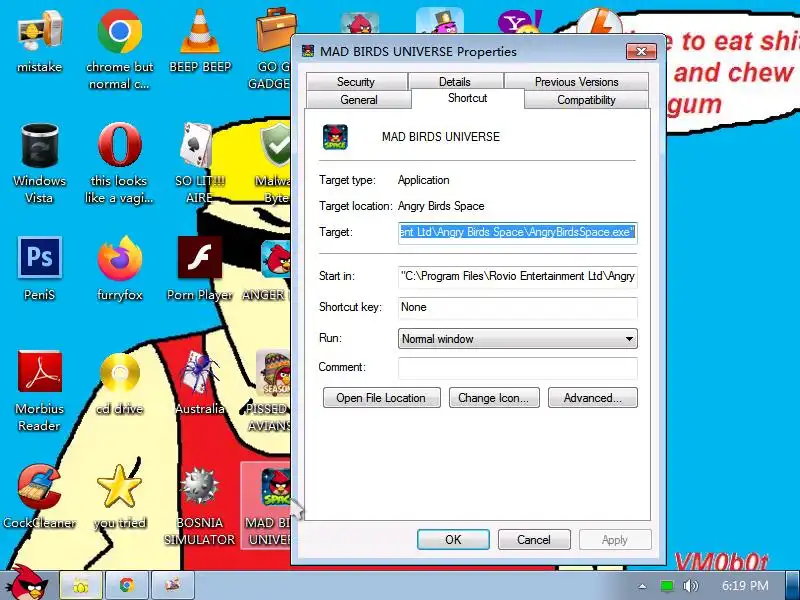Click the Angry Birds Space icon in dialog header
The image size is (800, 600).
(x=335, y=137)
